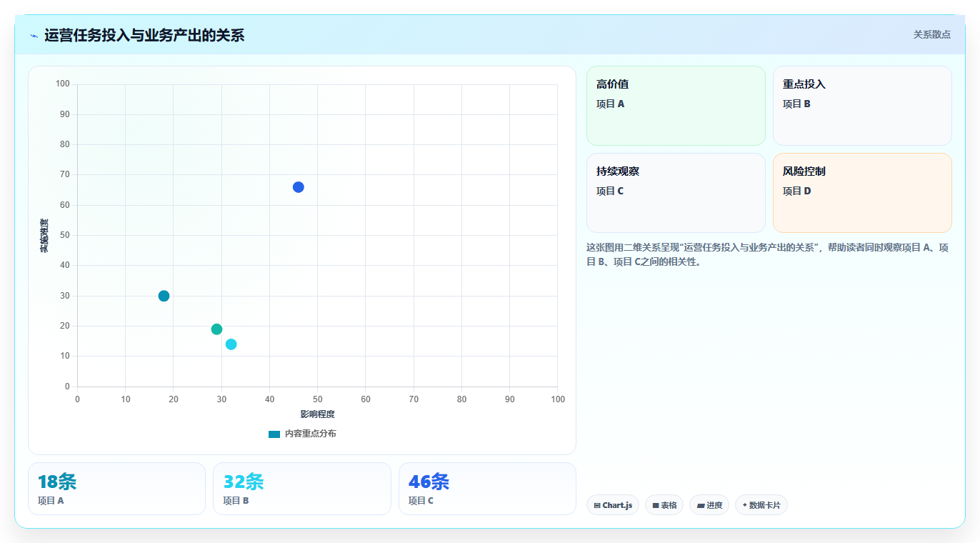Select the dark blue scatter point near 46
980x543 pixels.
tap(299, 187)
